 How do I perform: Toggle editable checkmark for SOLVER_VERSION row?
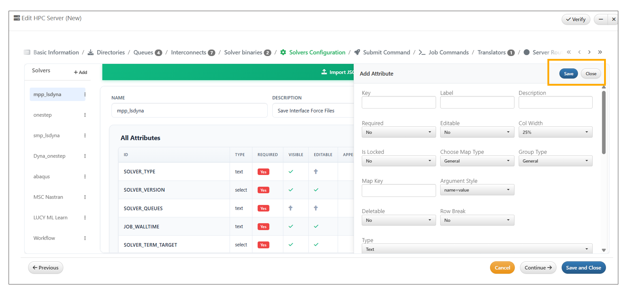pyautogui.click(x=316, y=190)
